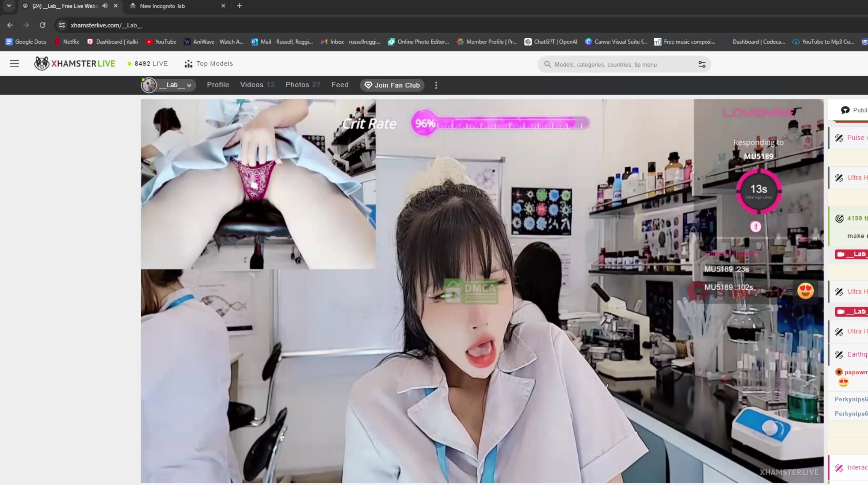
Task: Switch to the Photos 27 tab
Action: (x=302, y=85)
